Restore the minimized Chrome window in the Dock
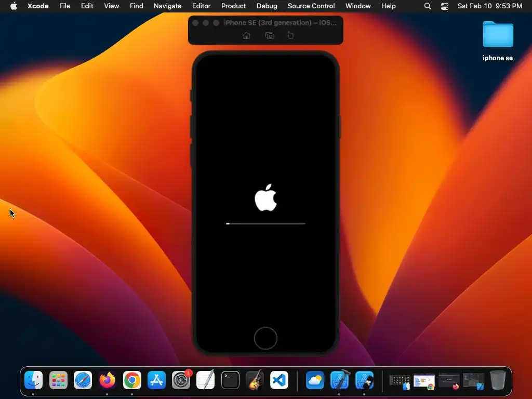532x399 pixels. pyautogui.click(x=424, y=382)
